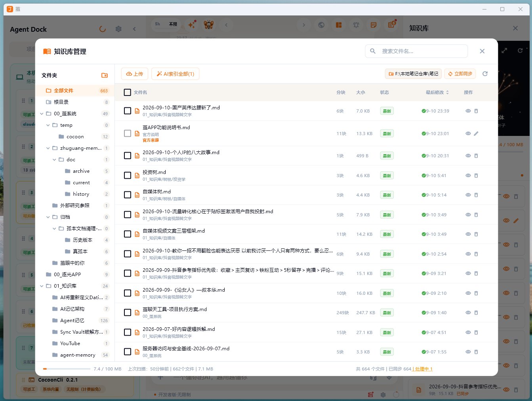Tick the select-all checkbox in the file table header
The image size is (532, 401).
click(127, 92)
